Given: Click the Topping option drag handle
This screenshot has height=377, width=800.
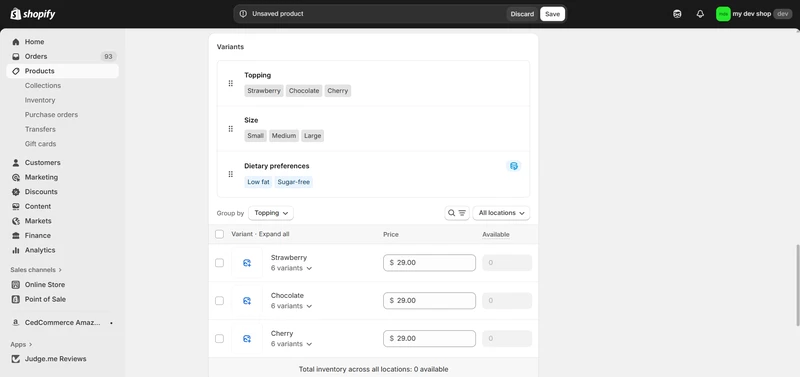Looking at the screenshot, I should (x=231, y=83).
